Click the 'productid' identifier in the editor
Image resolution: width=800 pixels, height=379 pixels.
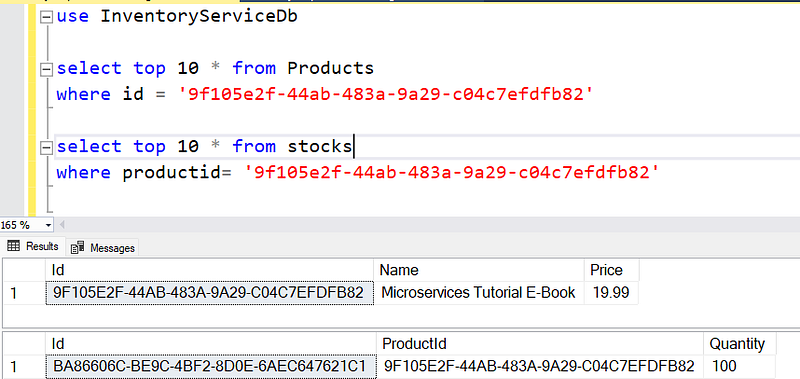pos(171,173)
